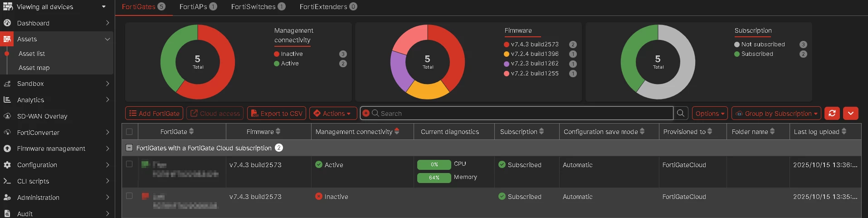Open the Options dropdown
868x218 pixels.
(x=710, y=113)
